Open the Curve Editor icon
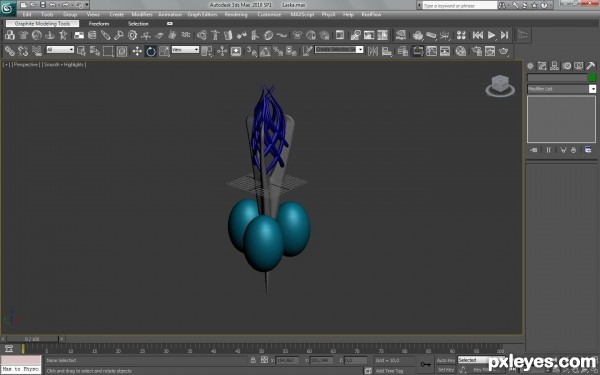The width and height of the screenshot is (600, 375). click(431, 51)
